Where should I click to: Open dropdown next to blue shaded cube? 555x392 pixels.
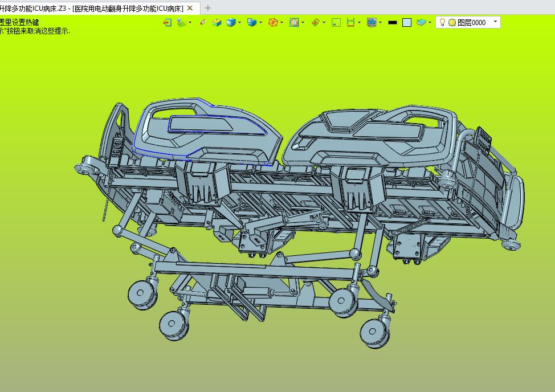click(240, 23)
